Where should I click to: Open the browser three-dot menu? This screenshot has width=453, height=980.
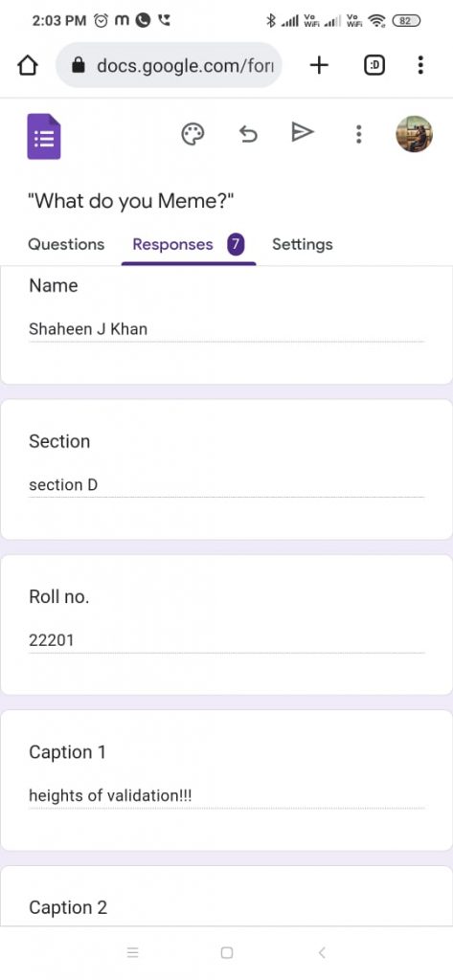pos(420,65)
